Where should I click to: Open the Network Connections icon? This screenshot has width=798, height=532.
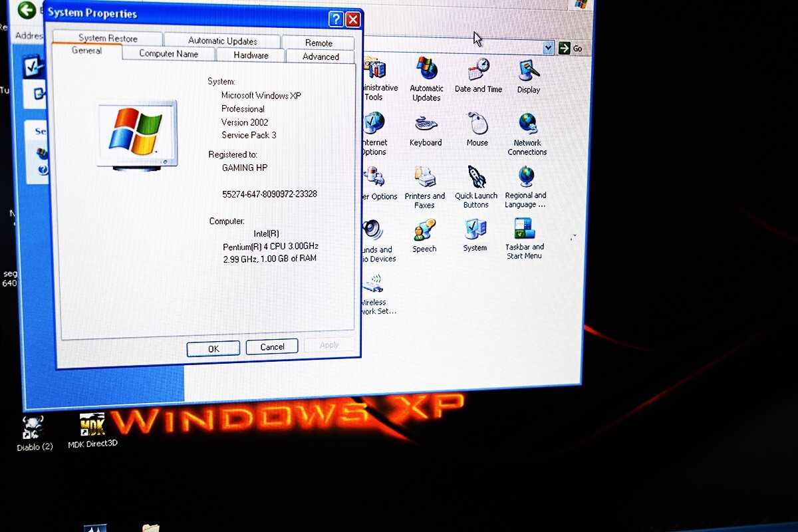click(x=527, y=134)
